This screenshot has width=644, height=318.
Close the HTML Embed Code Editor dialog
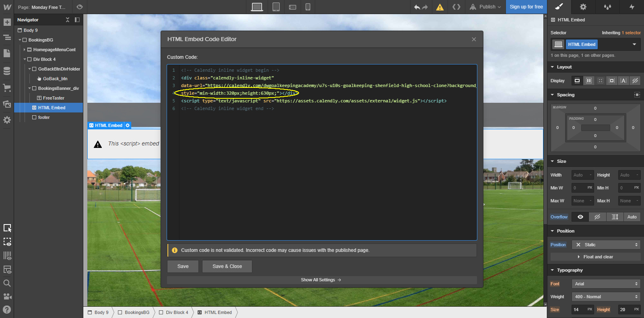click(474, 39)
